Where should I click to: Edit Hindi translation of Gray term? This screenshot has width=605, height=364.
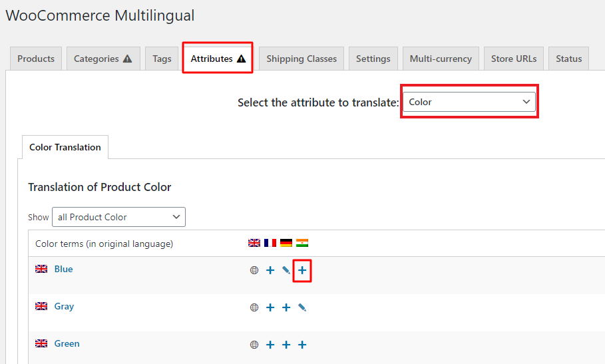pos(302,307)
